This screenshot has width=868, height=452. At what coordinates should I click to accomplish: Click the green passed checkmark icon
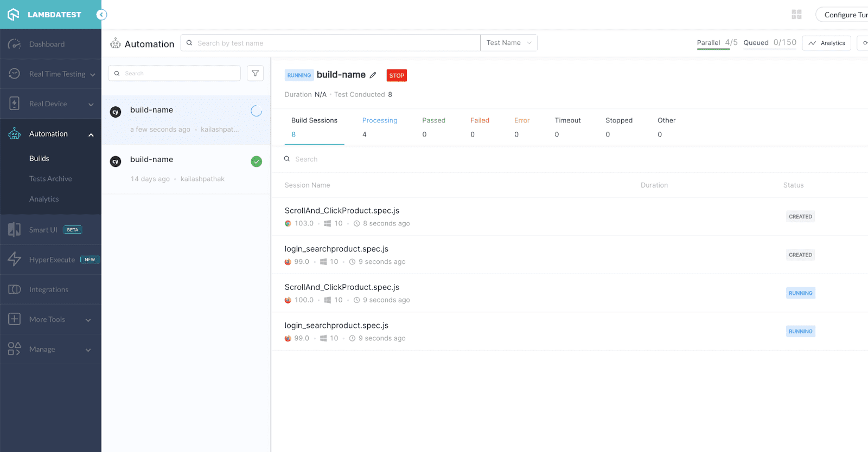pos(257,162)
